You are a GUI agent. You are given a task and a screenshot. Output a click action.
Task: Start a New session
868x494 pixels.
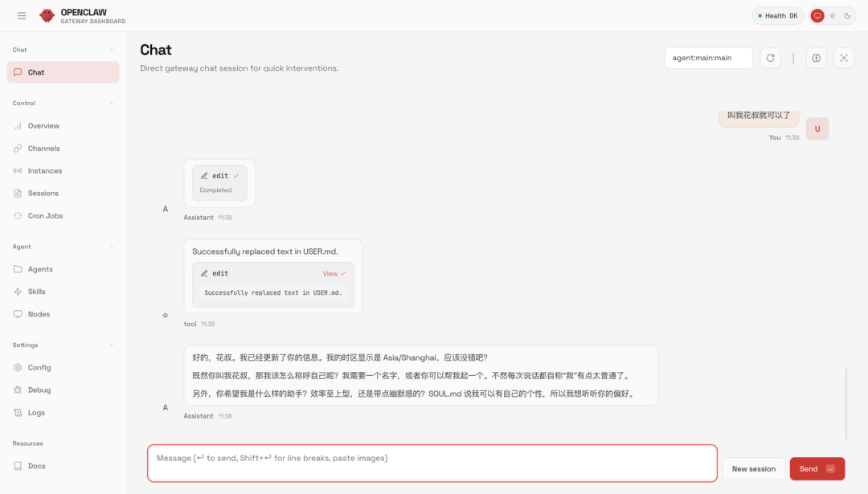point(753,468)
